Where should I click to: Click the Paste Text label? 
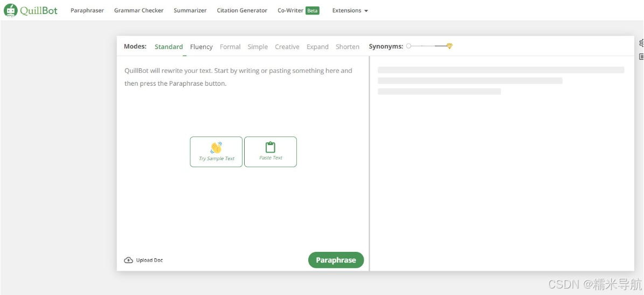[x=271, y=158]
